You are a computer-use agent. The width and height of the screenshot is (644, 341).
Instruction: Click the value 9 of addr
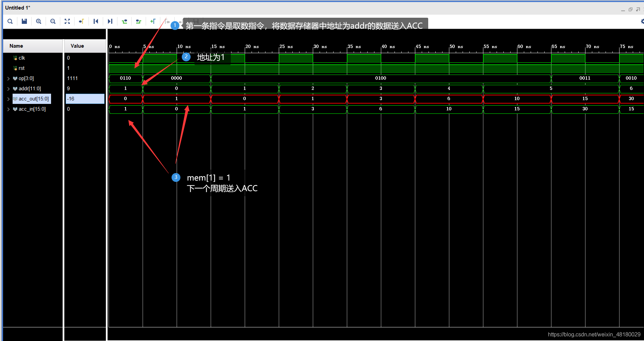point(68,89)
